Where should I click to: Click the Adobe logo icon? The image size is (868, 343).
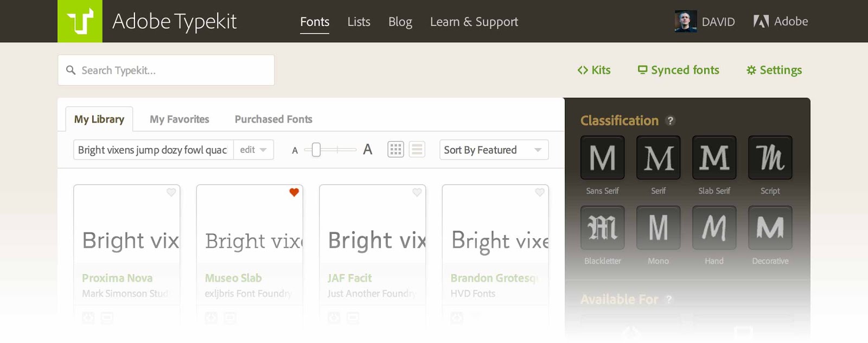point(761,21)
